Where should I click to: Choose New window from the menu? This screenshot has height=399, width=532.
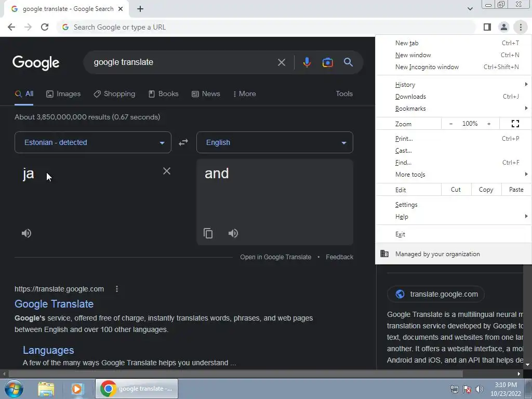click(x=453, y=55)
